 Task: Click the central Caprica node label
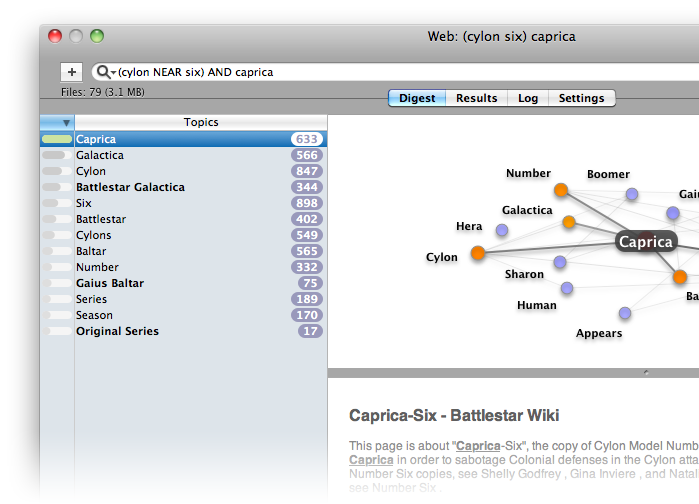(646, 242)
